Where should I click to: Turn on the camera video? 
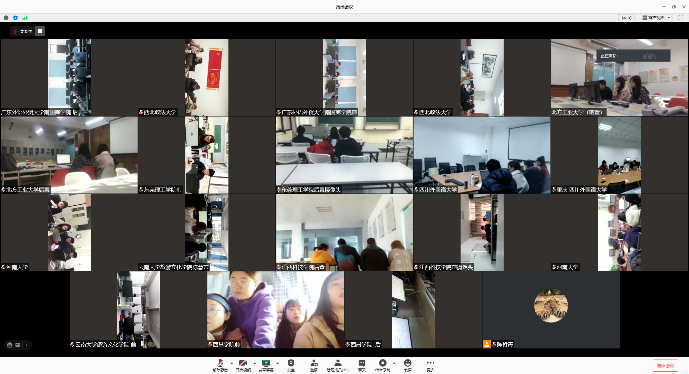243,365
